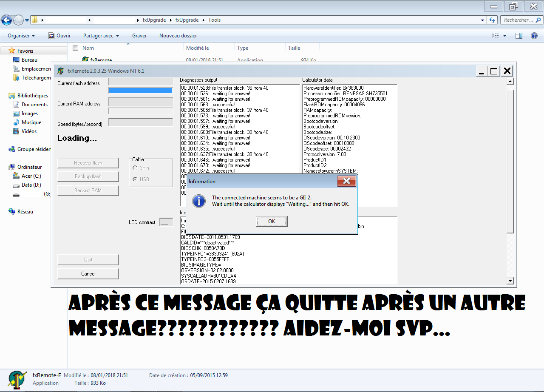This screenshot has width=544, height=392.
Task: Select the fxRemote file in list
Action: 101,60
